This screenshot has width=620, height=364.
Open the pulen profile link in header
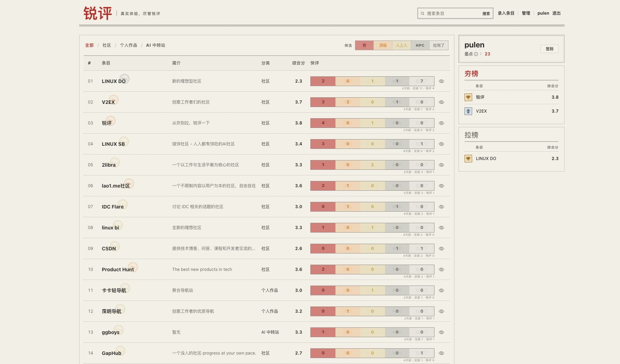[x=543, y=13]
